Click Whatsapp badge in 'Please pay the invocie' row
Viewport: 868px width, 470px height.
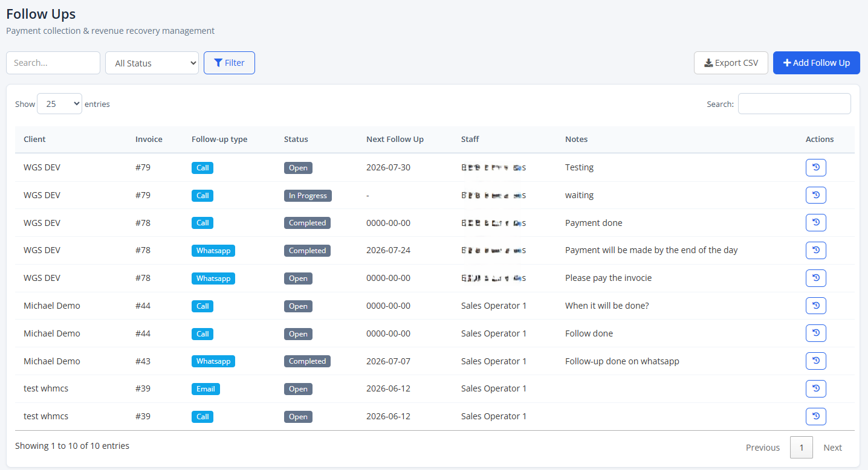(213, 278)
